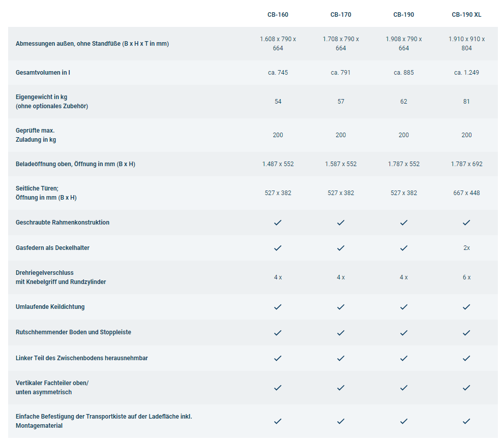Click the Gesamtvolumen in l row label
The image size is (504, 443).
43,73
